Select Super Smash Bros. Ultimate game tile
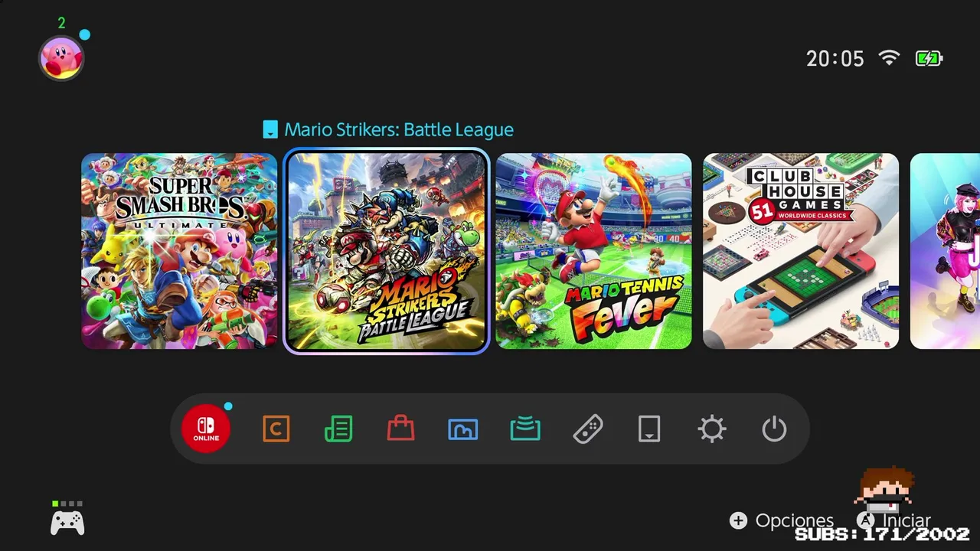 pos(179,251)
